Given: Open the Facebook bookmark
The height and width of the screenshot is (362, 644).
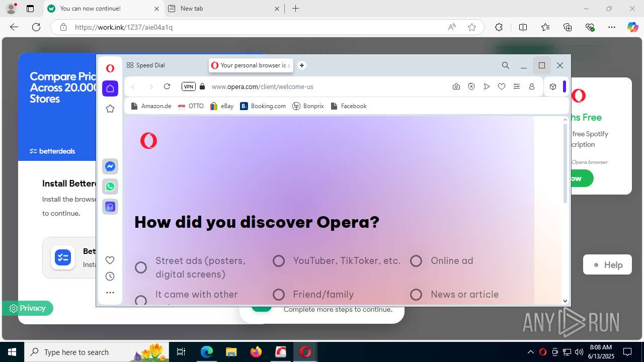Looking at the screenshot, I should [348, 106].
